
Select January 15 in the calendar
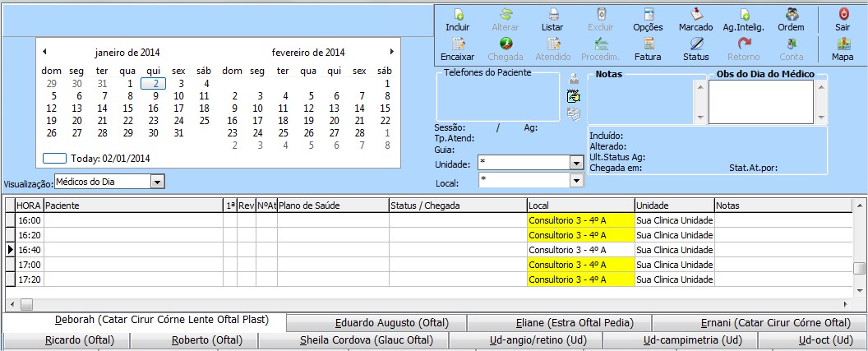[127, 108]
